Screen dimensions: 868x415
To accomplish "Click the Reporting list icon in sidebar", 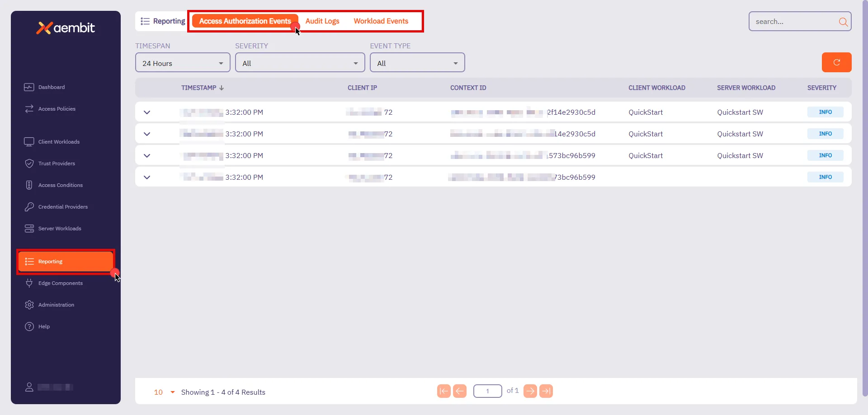I will coord(29,261).
